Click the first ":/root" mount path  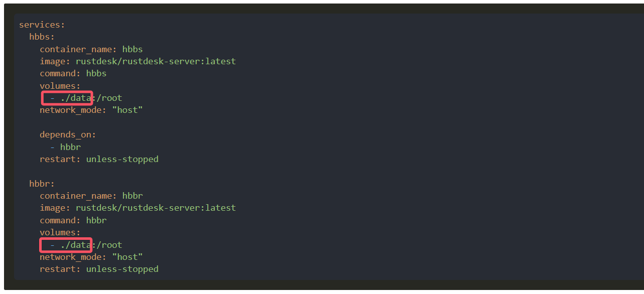click(x=107, y=98)
